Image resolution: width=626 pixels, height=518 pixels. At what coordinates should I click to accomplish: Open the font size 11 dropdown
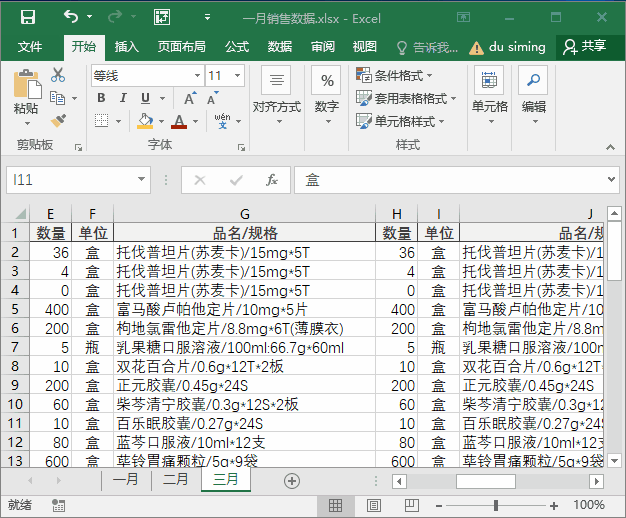[237, 75]
